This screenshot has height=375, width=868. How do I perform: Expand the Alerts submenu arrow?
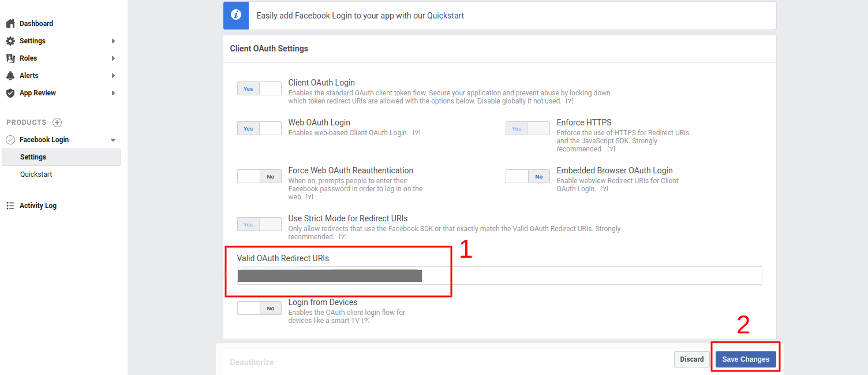(113, 76)
